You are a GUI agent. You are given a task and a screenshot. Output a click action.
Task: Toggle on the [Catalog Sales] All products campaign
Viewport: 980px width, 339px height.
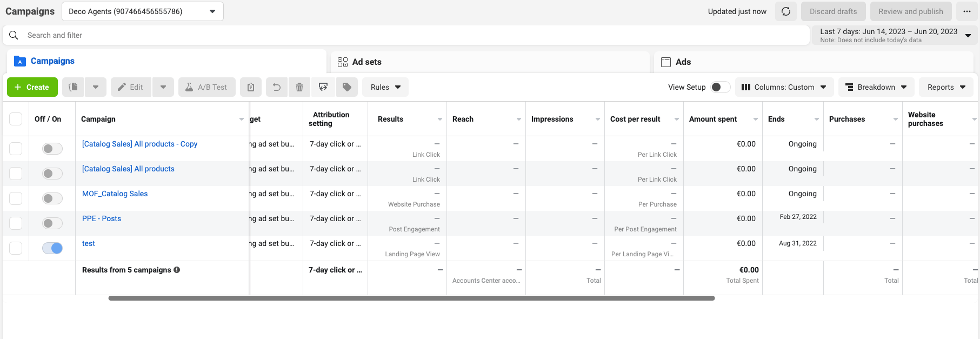pos(52,174)
